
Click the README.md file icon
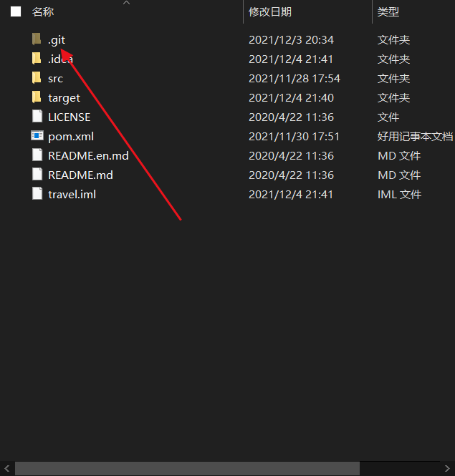(x=37, y=175)
